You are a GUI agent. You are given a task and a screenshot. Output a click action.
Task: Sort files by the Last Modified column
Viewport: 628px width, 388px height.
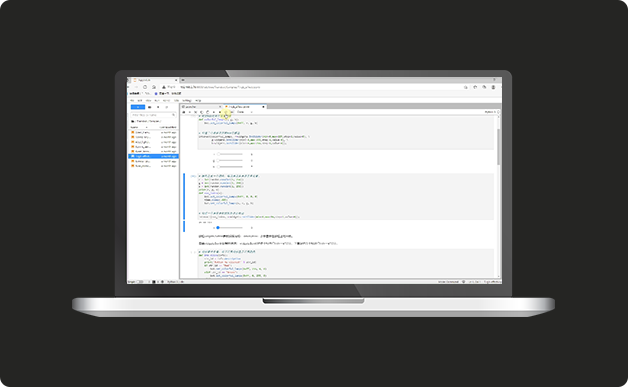pos(168,127)
